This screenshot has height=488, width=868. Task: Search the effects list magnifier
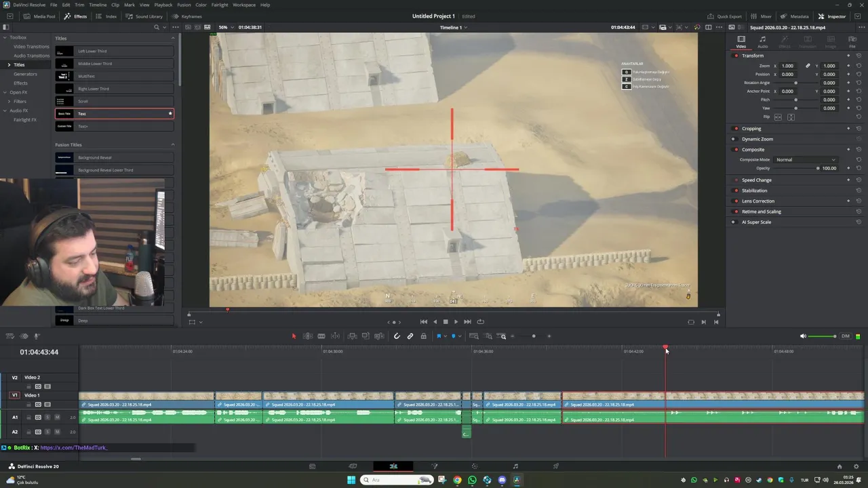click(x=157, y=27)
